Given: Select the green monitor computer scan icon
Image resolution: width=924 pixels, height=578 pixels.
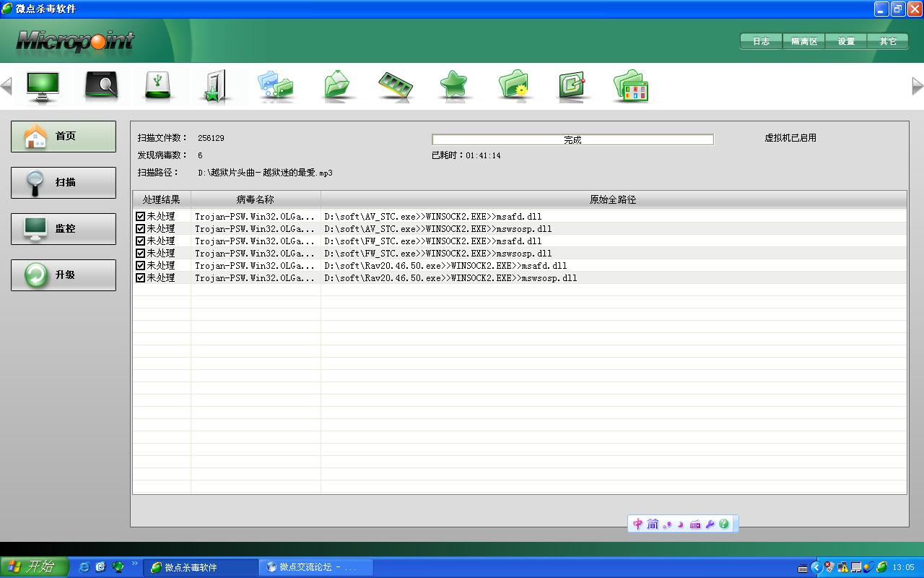Looking at the screenshot, I should 43,86.
